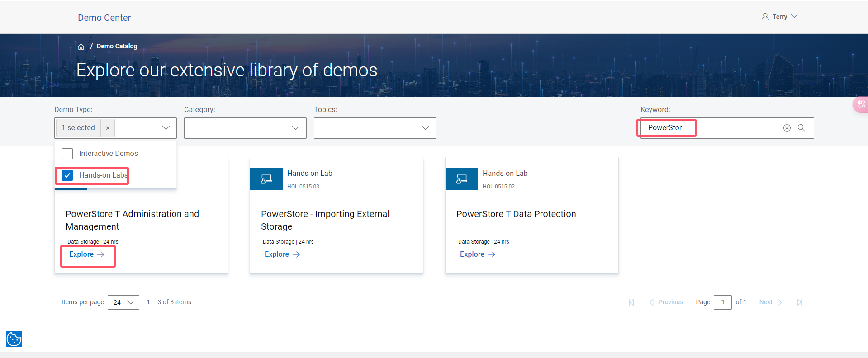The image size is (868, 358).
Task: Click 'PowerStore - Importing External Storage' title
Action: coord(325,220)
